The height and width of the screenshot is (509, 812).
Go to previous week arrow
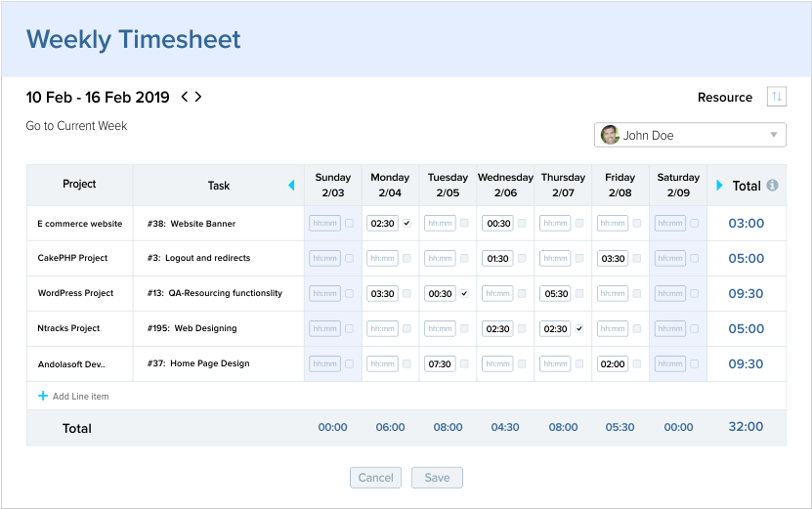(x=184, y=97)
